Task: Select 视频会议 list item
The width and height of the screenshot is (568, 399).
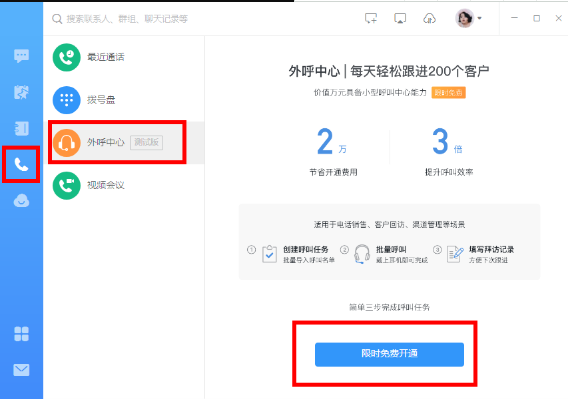Action: (x=124, y=186)
